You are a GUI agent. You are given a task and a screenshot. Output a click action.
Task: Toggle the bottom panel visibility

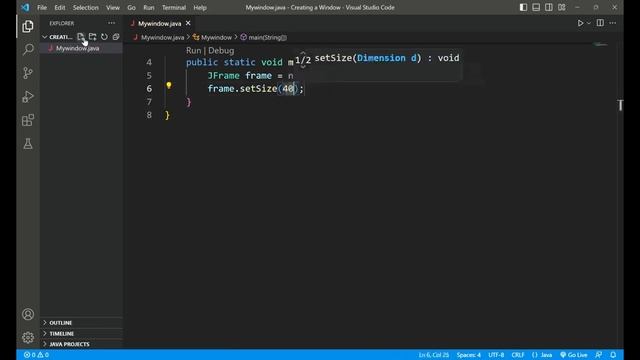[536, 7]
